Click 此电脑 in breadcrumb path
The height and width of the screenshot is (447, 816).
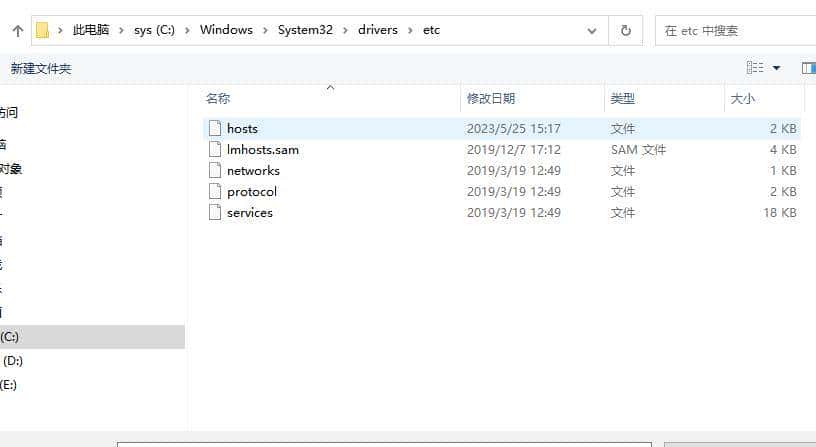tap(91, 30)
